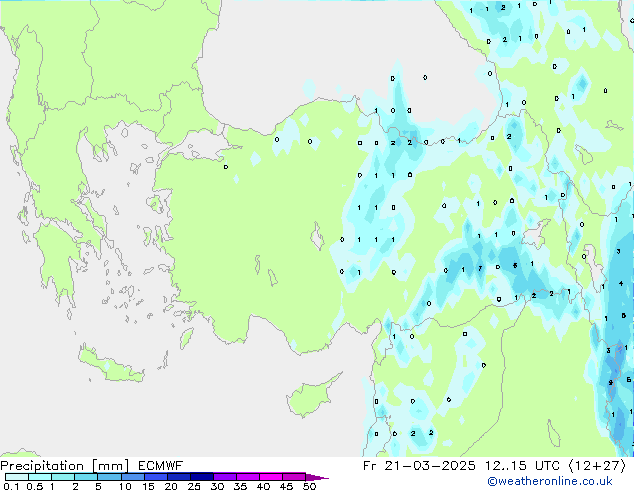Pick the 30–35 mm purple swatch
The height and width of the screenshot is (490, 634).
(225, 477)
